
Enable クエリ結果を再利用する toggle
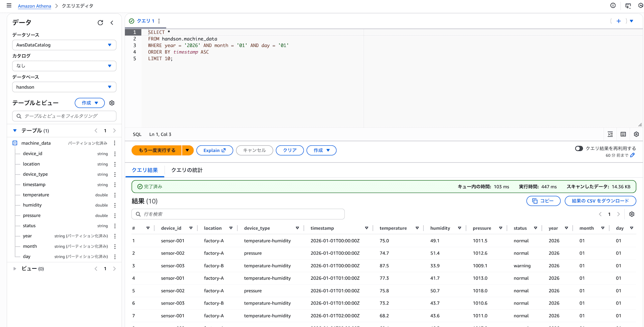(x=579, y=148)
